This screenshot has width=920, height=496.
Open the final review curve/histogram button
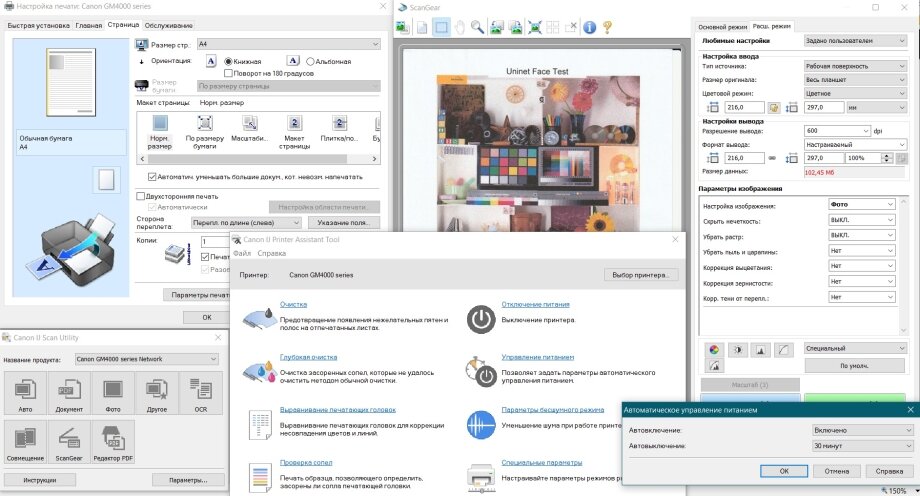coord(714,366)
